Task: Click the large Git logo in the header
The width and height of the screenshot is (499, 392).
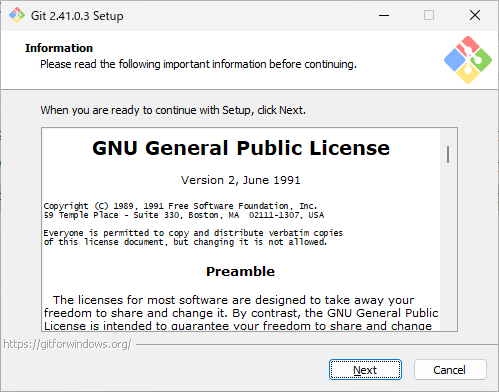Action: [x=468, y=60]
